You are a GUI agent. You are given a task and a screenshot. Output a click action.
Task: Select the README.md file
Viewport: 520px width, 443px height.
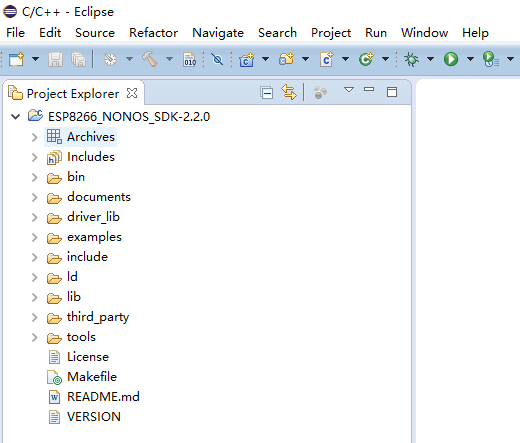coord(103,397)
